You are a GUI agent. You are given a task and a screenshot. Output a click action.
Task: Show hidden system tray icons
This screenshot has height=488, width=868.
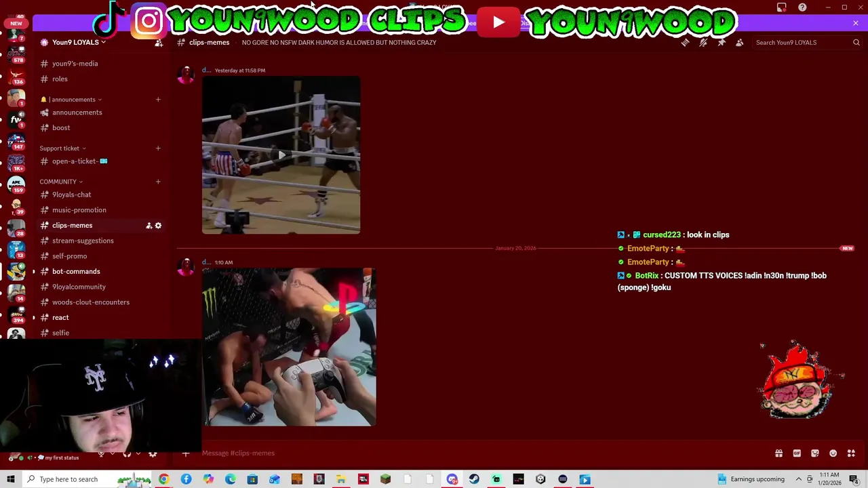798,479
